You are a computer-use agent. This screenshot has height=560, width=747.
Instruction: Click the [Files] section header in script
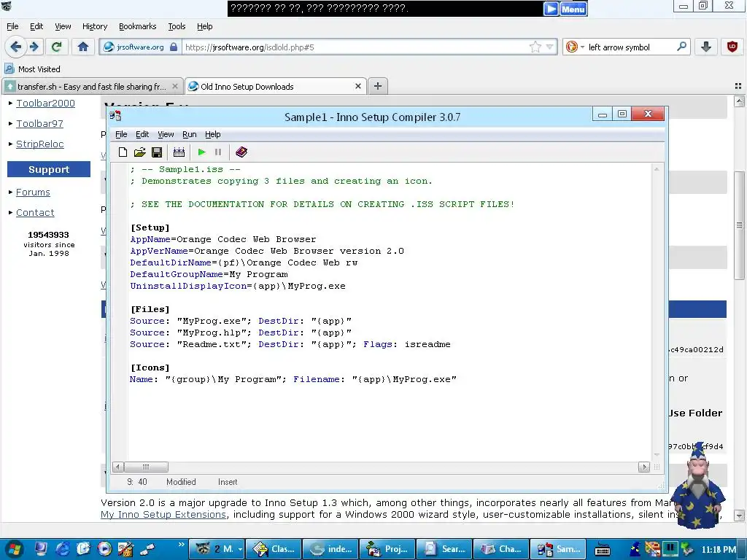click(x=150, y=309)
